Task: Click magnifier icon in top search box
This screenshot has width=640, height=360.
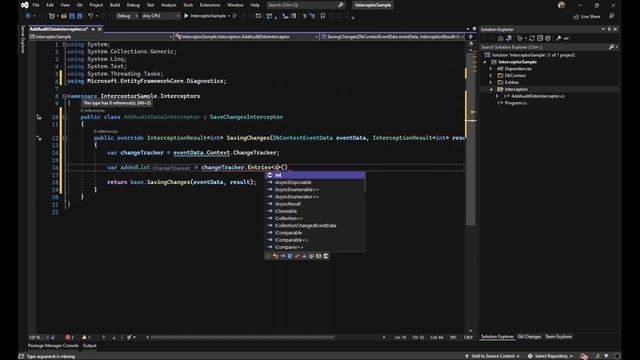Action: 341,5
